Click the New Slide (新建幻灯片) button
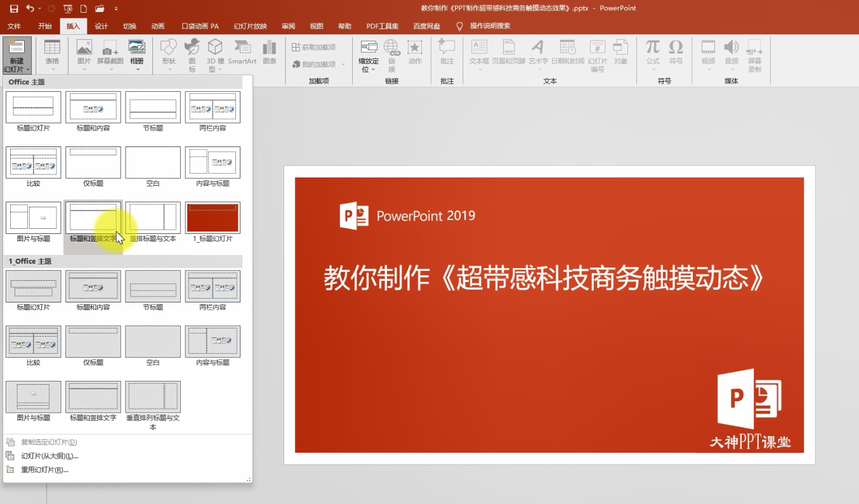Viewport: 859px width, 504px height. pyautogui.click(x=16, y=56)
